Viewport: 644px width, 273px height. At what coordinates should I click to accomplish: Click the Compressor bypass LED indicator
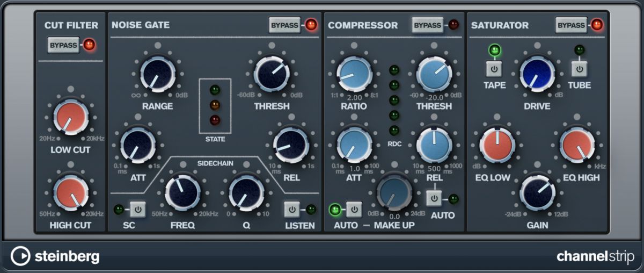453,25
